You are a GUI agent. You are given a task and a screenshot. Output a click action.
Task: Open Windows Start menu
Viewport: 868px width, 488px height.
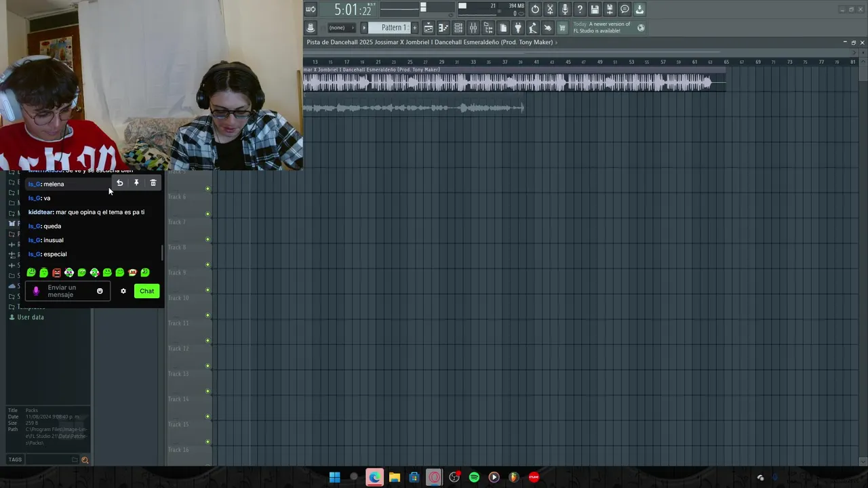(334, 477)
